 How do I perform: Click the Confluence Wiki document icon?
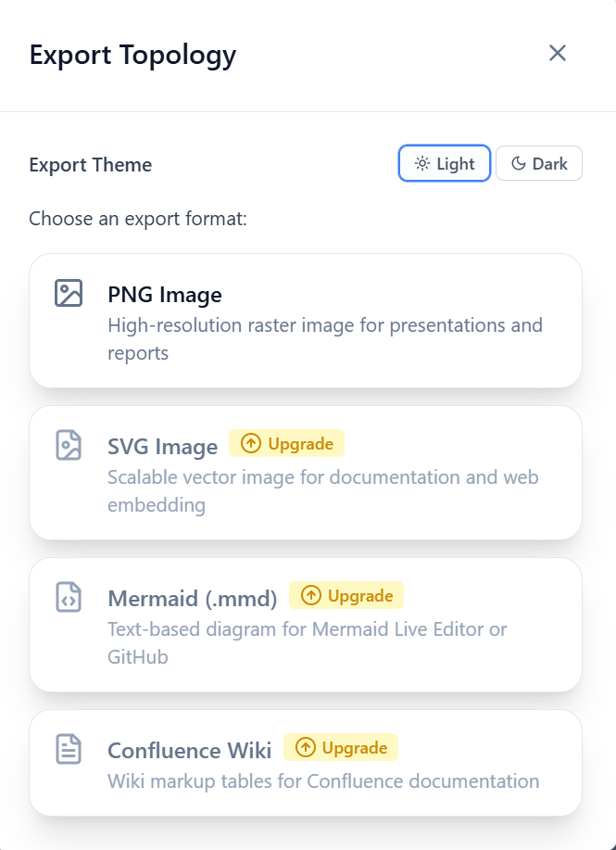tap(69, 749)
